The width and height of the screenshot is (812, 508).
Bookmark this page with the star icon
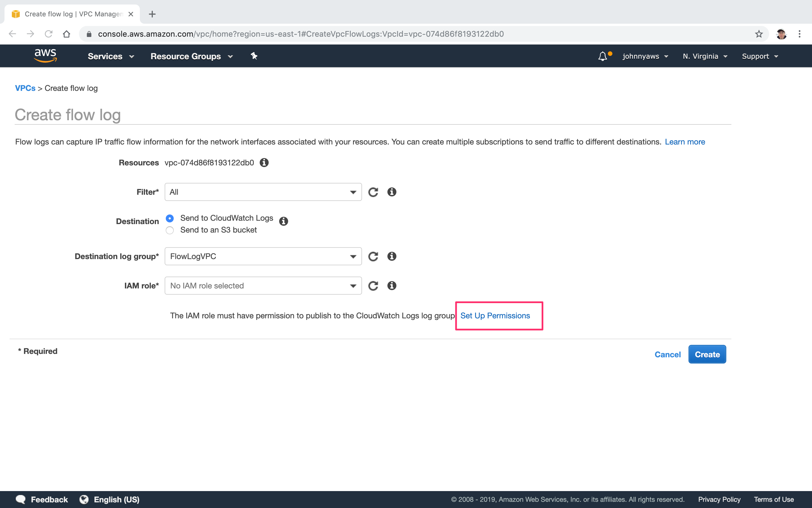click(x=759, y=34)
